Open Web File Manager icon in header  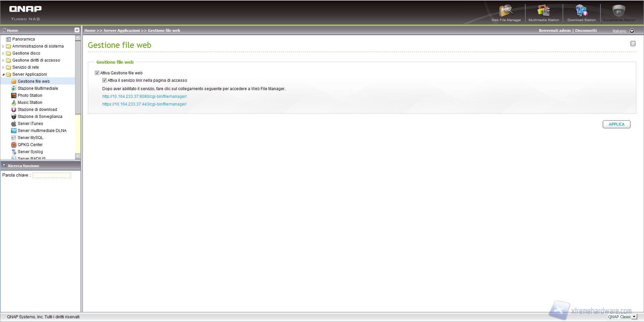506,11
